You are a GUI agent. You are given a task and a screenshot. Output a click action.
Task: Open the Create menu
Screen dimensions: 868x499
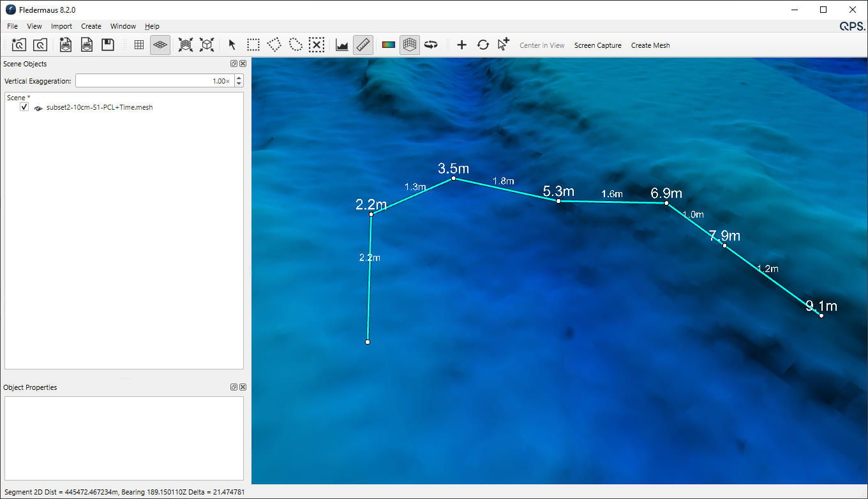point(91,26)
